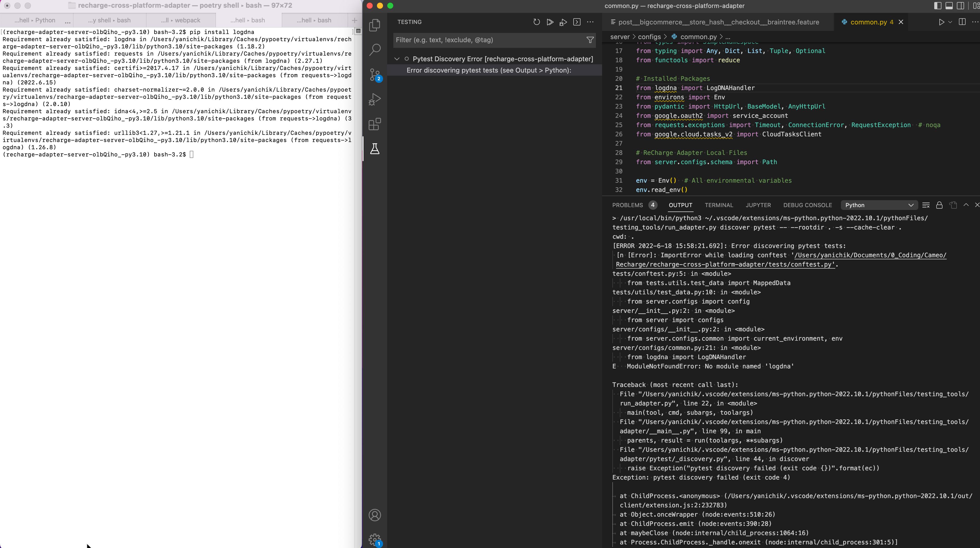Open the Manage gear icon
Viewport: 980px width, 548px height.
coord(375,540)
